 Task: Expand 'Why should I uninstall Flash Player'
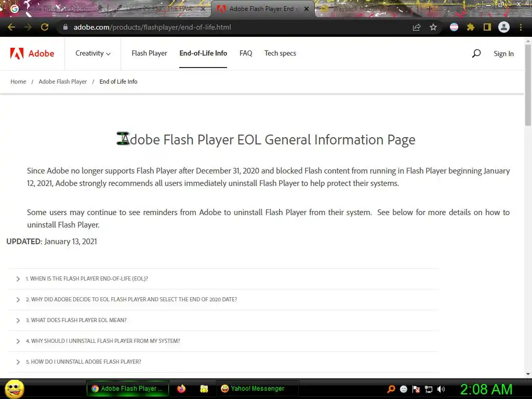click(x=223, y=341)
